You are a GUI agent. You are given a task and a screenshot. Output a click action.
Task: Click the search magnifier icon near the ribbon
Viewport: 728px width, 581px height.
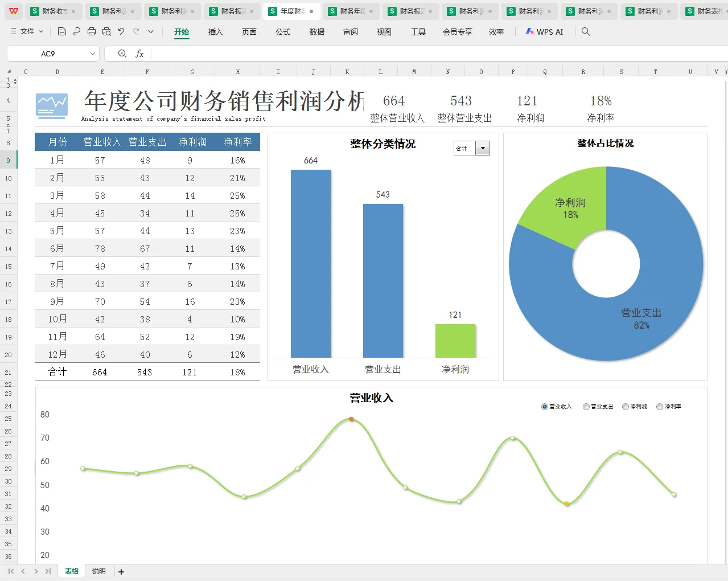586,32
